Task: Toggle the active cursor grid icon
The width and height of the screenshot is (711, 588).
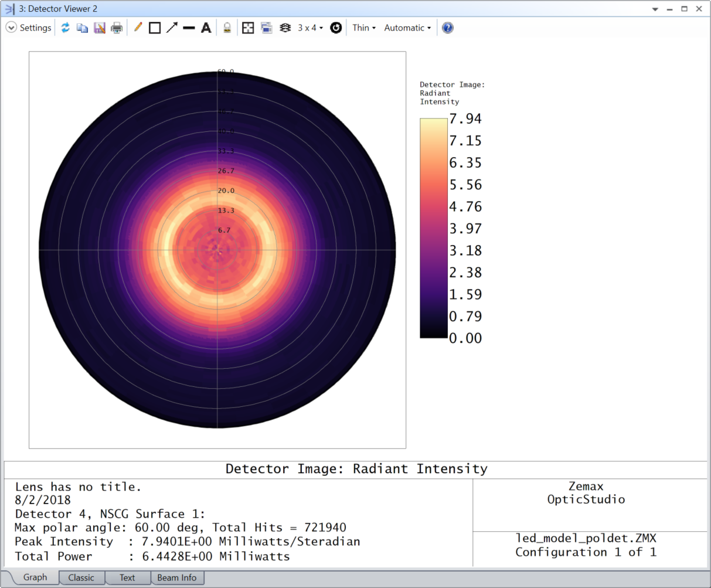Action: pyautogui.click(x=248, y=28)
